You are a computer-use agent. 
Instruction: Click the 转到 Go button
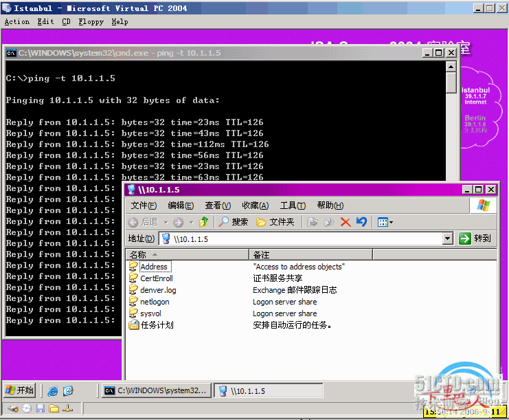pyautogui.click(x=475, y=239)
